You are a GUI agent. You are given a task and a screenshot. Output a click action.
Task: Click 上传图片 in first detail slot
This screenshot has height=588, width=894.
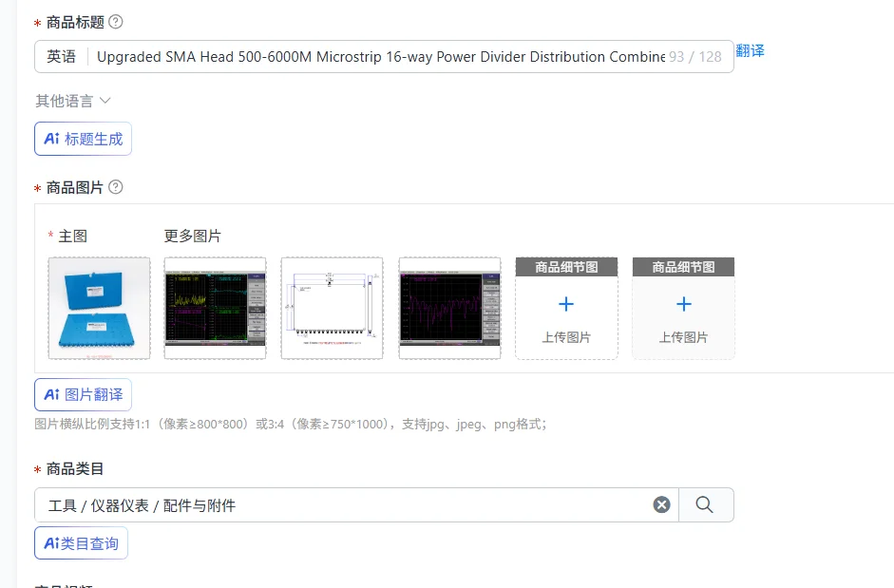tap(566, 337)
